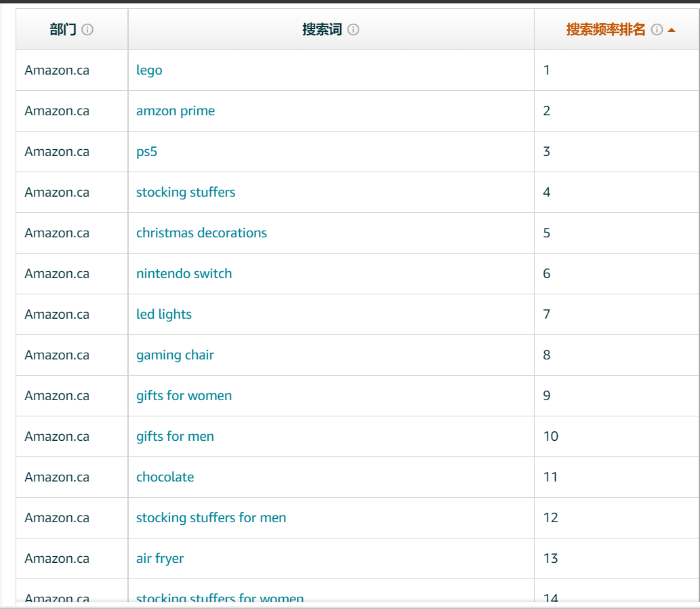The image size is (700, 609).
Task: Click the 'ps5' search term link
Action: [x=146, y=152]
